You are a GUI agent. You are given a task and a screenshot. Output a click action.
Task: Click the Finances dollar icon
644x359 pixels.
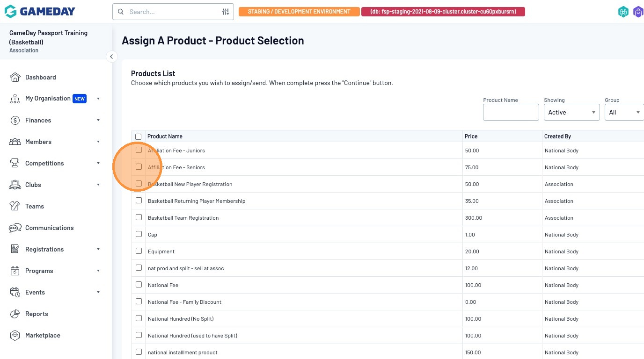(15, 120)
